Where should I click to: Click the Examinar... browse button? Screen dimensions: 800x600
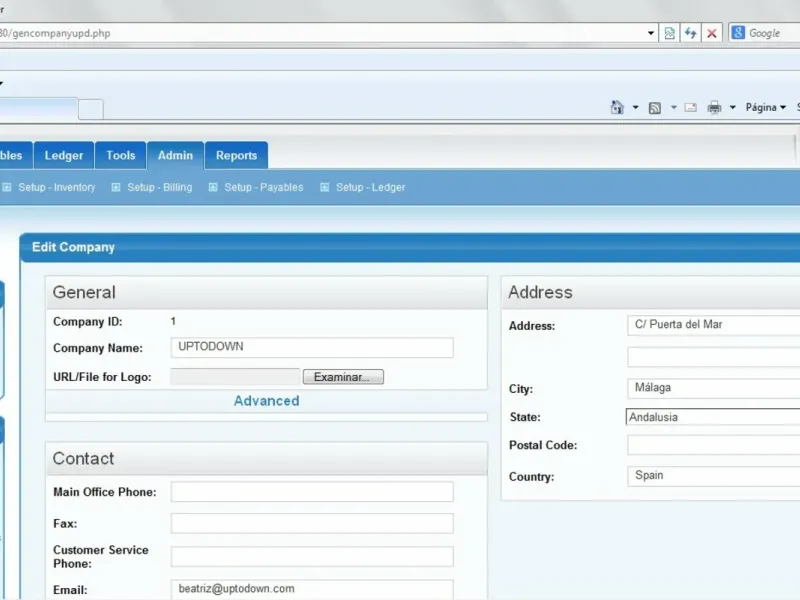pos(343,377)
